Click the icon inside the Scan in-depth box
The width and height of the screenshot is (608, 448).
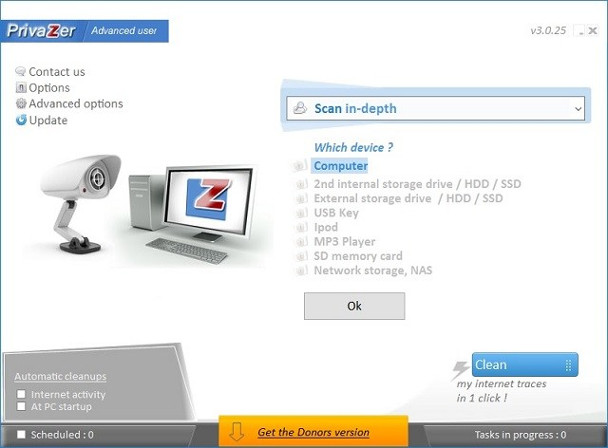click(300, 108)
